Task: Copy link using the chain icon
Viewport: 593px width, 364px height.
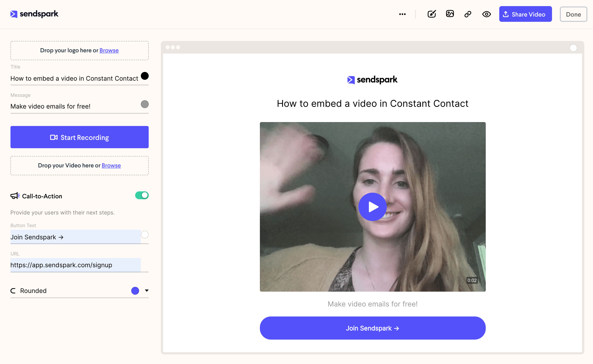Action: coord(468,14)
